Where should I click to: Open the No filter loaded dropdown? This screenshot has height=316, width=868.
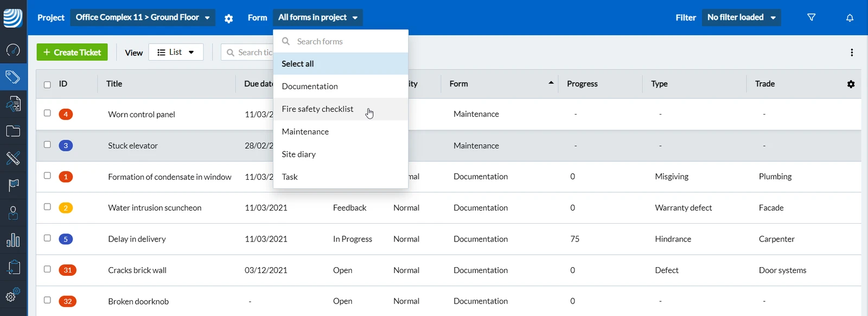pos(741,17)
